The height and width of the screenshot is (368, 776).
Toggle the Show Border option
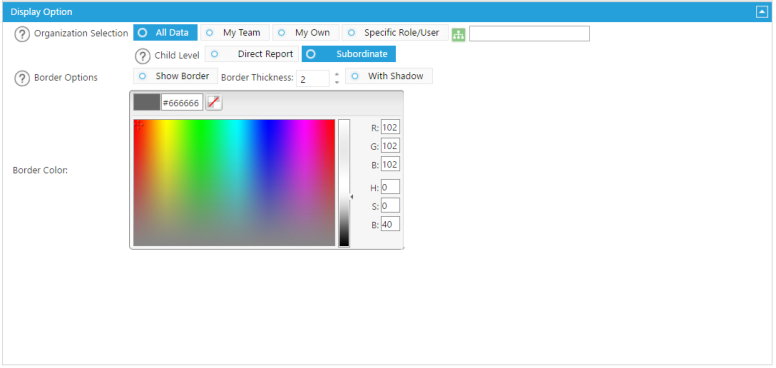[x=176, y=76]
